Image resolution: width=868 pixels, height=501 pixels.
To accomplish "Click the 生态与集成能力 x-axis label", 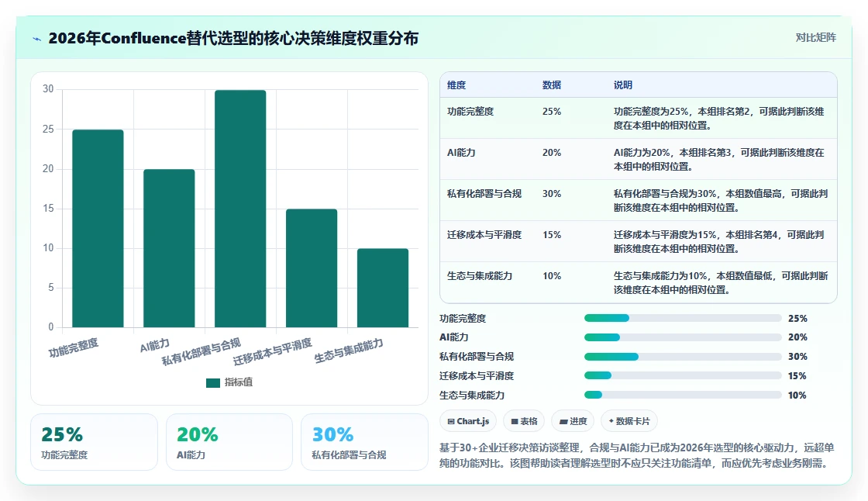I will click(x=349, y=351).
